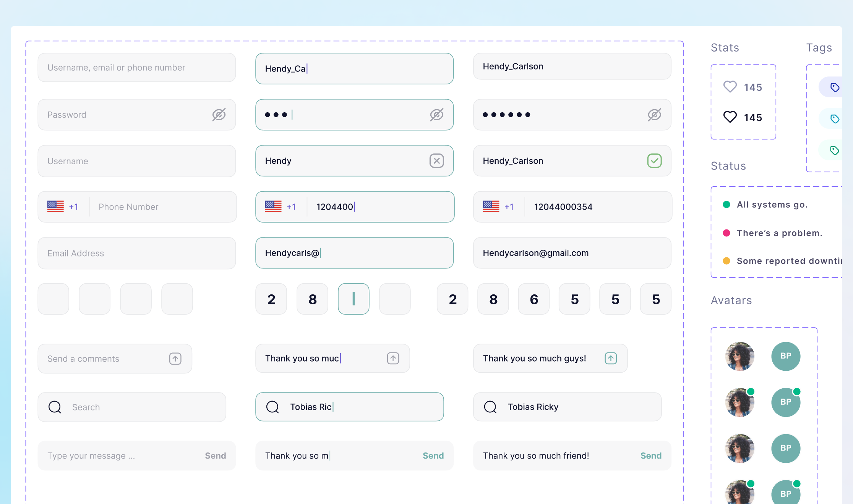Change the country code for 12044000354
853x504 pixels.
499,207
